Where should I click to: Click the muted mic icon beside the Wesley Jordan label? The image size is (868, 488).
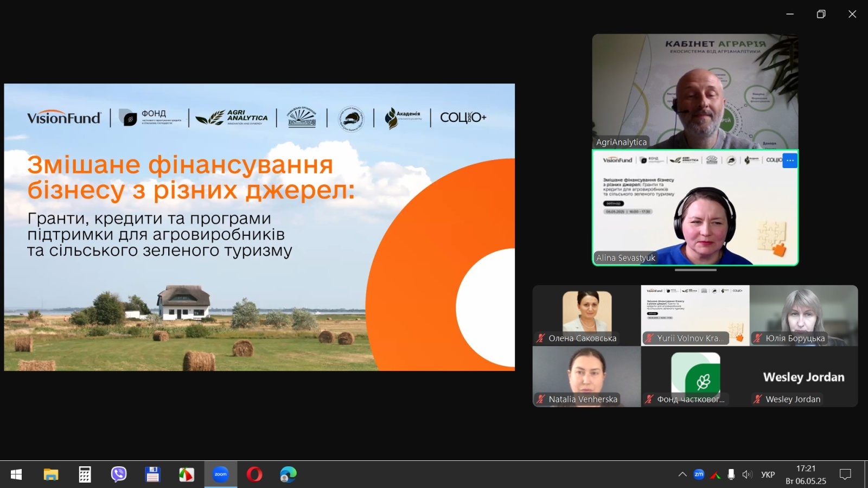coord(758,399)
